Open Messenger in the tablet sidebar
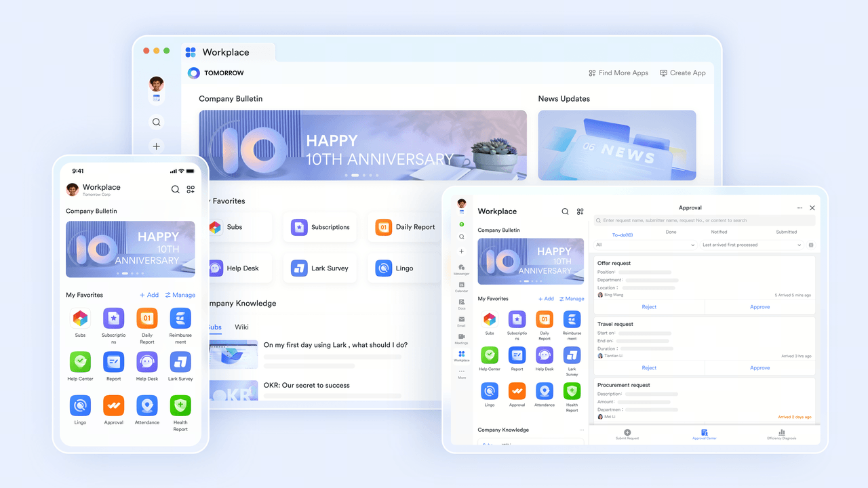Image resolution: width=868 pixels, height=488 pixels. click(x=462, y=270)
